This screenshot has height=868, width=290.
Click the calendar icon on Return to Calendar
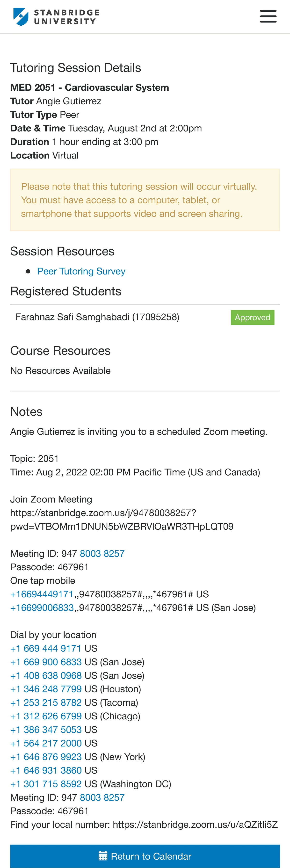[103, 856]
